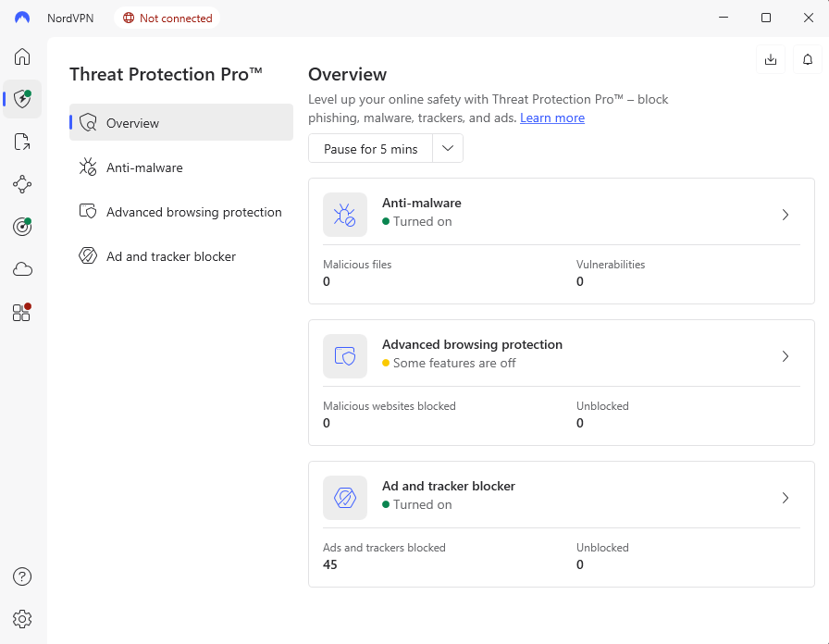This screenshot has height=644, width=829.
Task: Open the file share sidebar icon
Action: (22, 142)
